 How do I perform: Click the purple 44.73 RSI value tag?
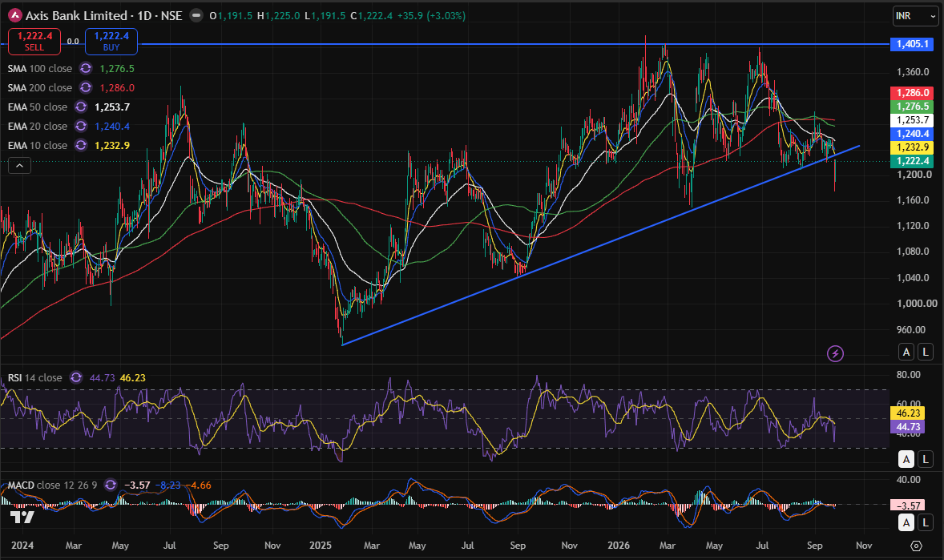[x=908, y=427]
